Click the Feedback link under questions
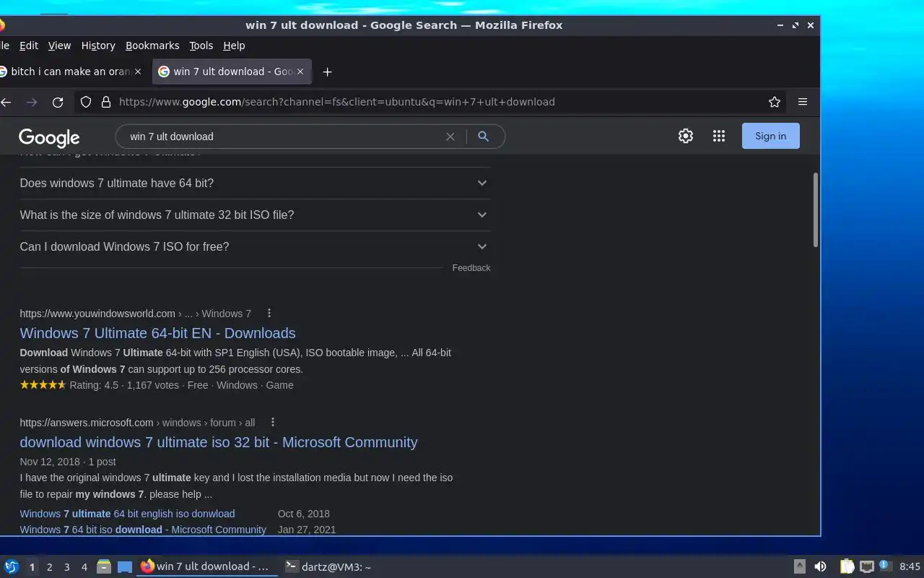Image resolution: width=924 pixels, height=578 pixels. pos(471,268)
